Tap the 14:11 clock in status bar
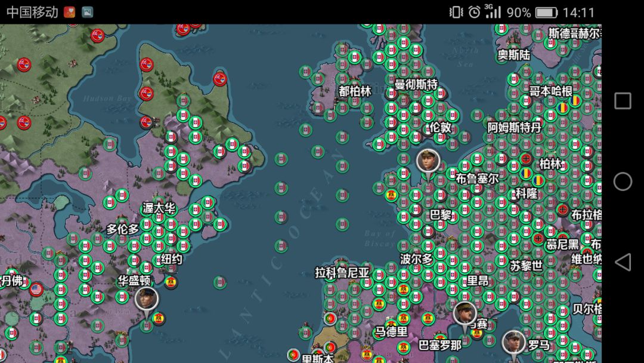644x363 pixels. [578, 13]
